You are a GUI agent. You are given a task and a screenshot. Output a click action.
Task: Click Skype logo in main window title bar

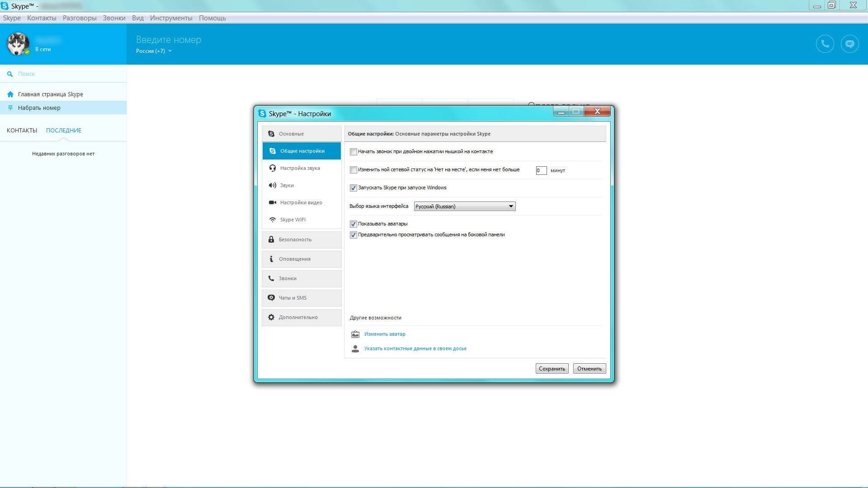pos(5,6)
